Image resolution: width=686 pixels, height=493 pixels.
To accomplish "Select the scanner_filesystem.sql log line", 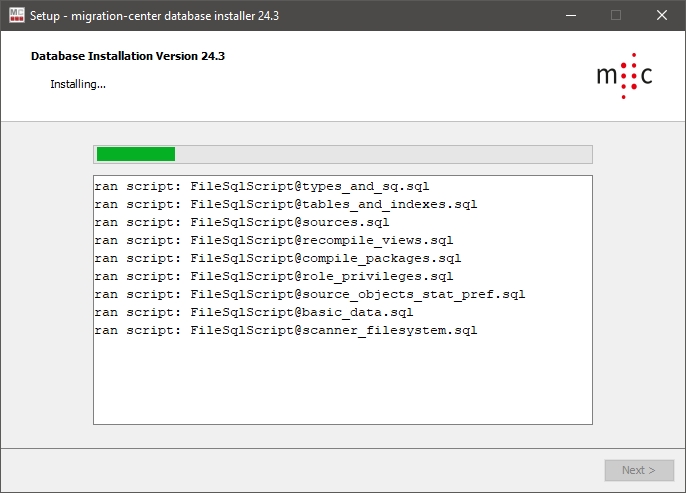I will coord(286,330).
